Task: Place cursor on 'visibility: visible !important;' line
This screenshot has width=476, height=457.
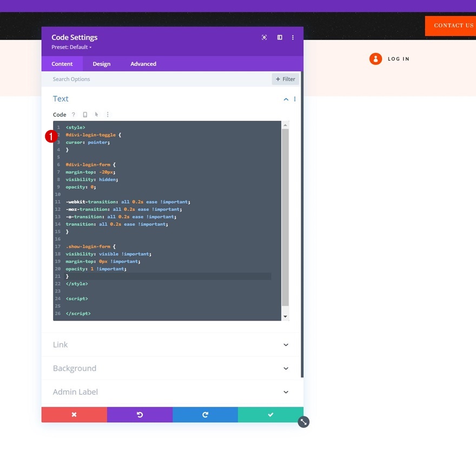Action: pyautogui.click(x=108, y=254)
